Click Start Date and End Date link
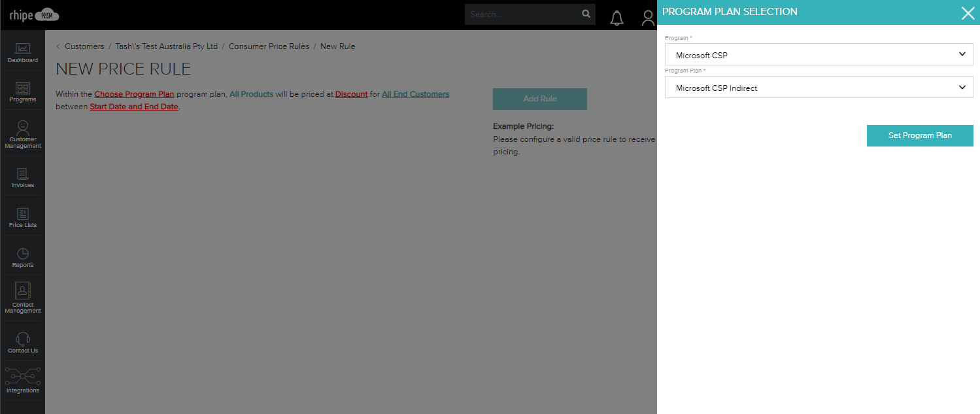Screen dimensions: 980x414 [134, 107]
